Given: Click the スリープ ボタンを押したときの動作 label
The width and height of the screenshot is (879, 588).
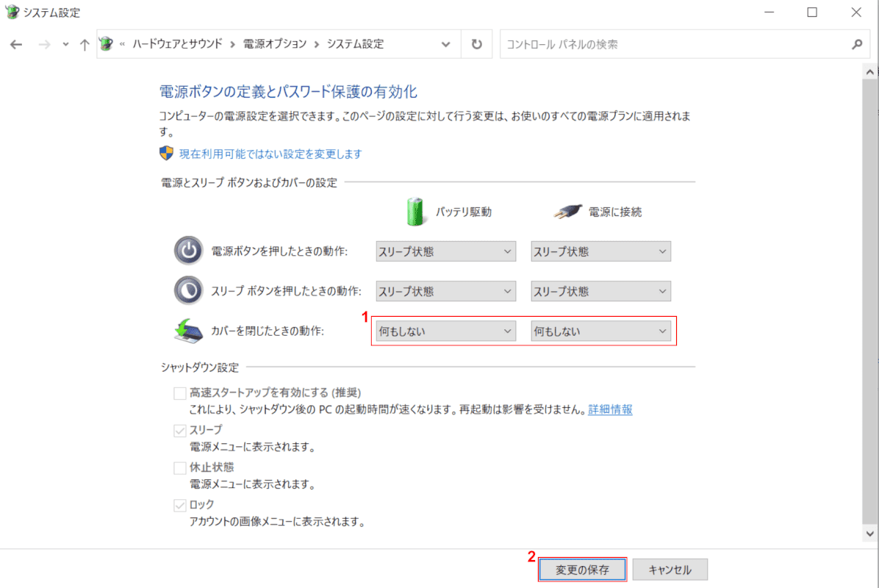Looking at the screenshot, I should coord(286,291).
